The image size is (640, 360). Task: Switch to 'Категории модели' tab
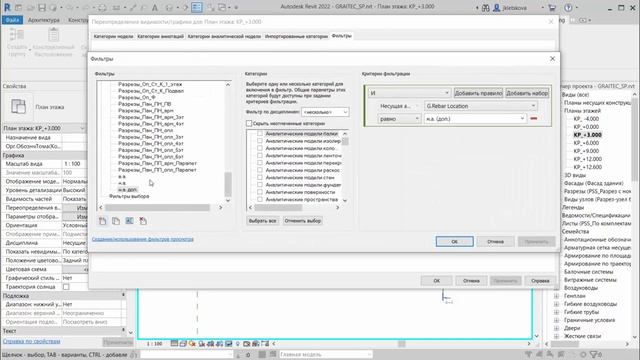113,36
